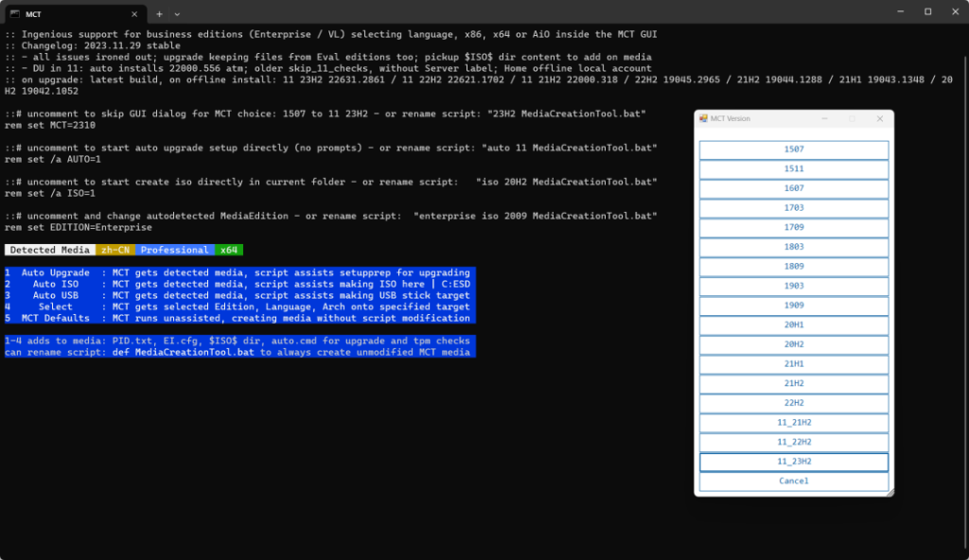Viewport: 969px width, 560px height.
Task: Select the 1703 version button
Action: click(x=794, y=208)
